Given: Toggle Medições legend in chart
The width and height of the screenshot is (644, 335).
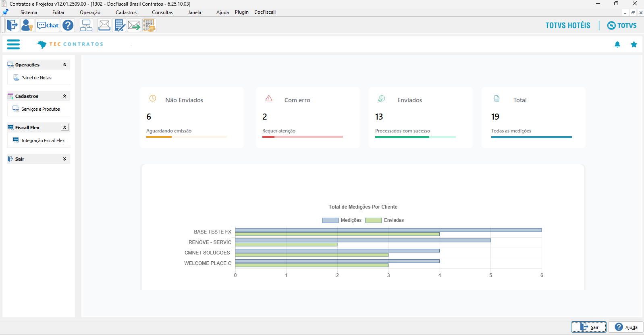Looking at the screenshot, I should [x=342, y=220].
